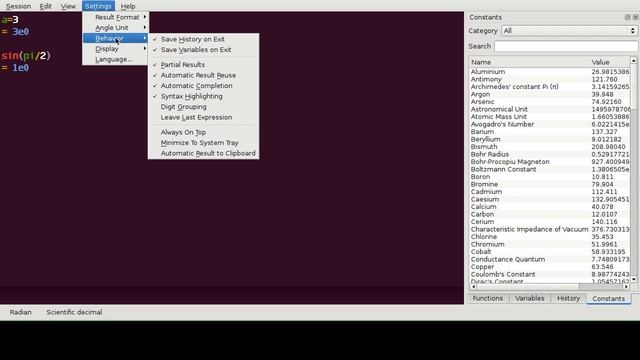Switch to the History tab
This screenshot has width=640, height=360.
(568, 298)
